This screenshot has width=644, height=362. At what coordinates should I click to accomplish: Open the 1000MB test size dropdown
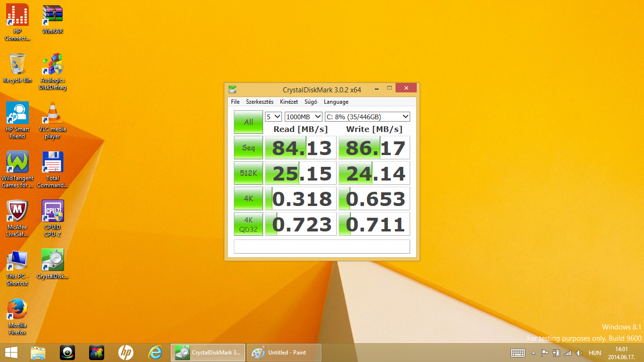(x=303, y=117)
